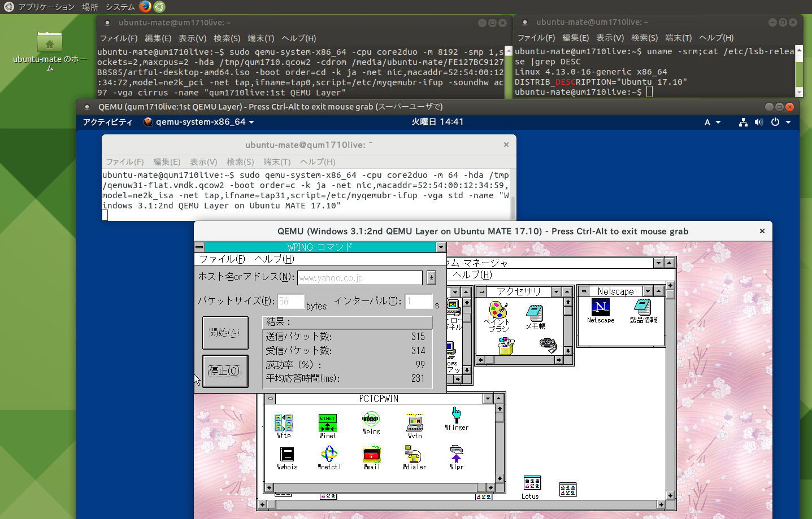Select the 製品情報 icon in Netscape group
Screen dimensions: 812x519
tap(643, 311)
